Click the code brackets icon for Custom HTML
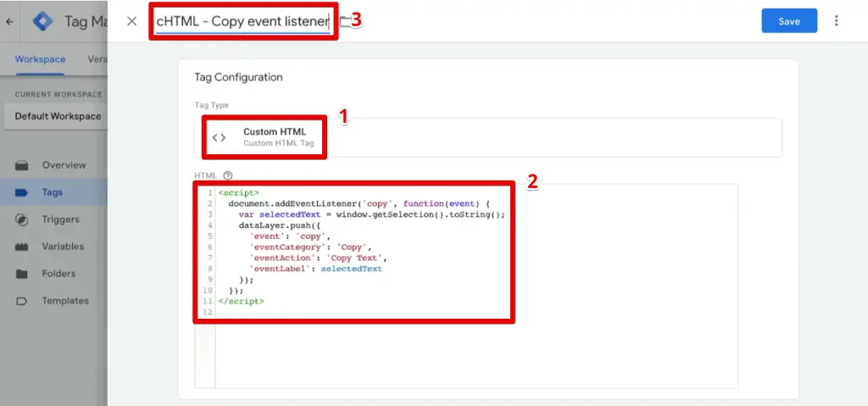The height and width of the screenshot is (406, 868). point(220,137)
